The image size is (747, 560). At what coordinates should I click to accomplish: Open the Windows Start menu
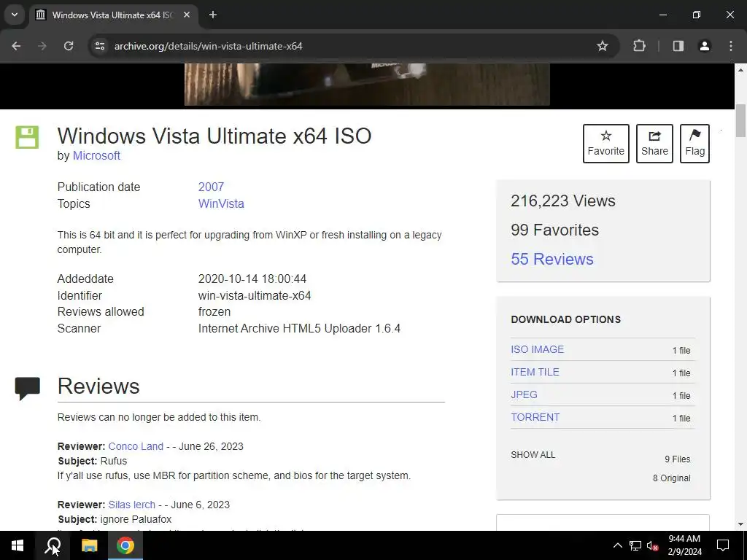[18, 545]
